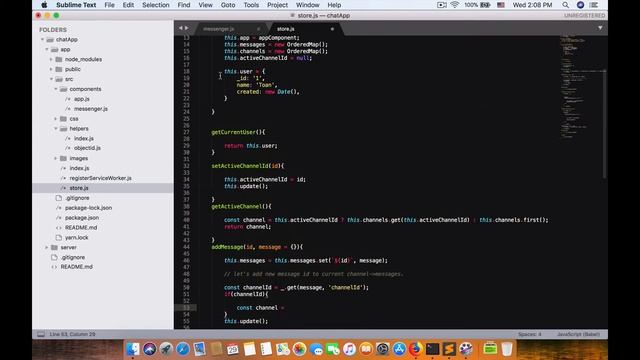640x360 pixels.
Task: Open System Preferences in dock
Action: [382, 349]
